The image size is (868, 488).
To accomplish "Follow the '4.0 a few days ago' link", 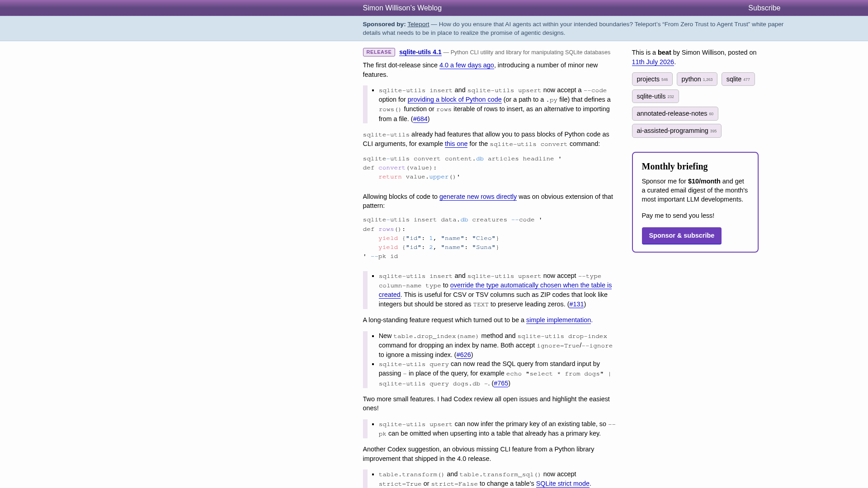I will 467,65.
